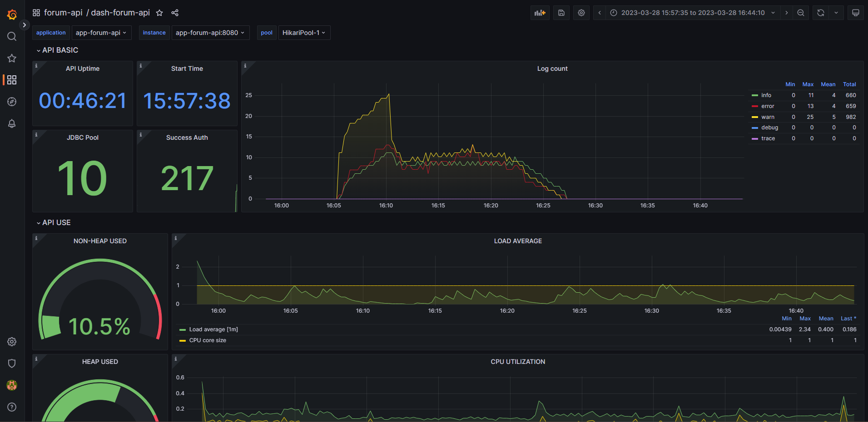
Task: Add a new panel to the dashboard
Action: [540, 12]
